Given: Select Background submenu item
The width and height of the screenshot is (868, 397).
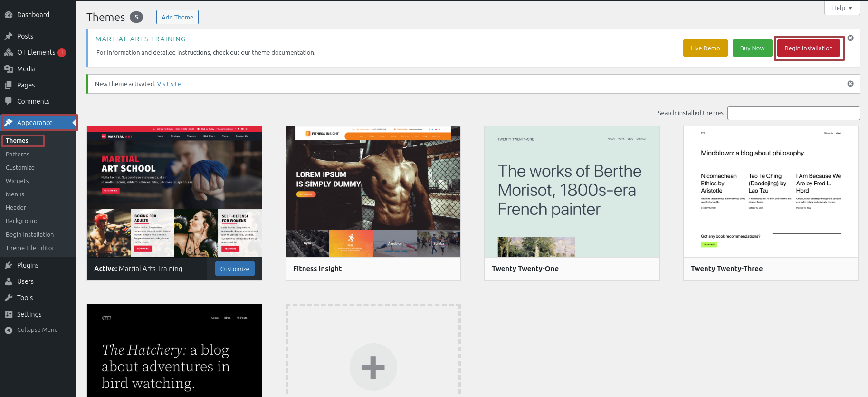Looking at the screenshot, I should [22, 221].
